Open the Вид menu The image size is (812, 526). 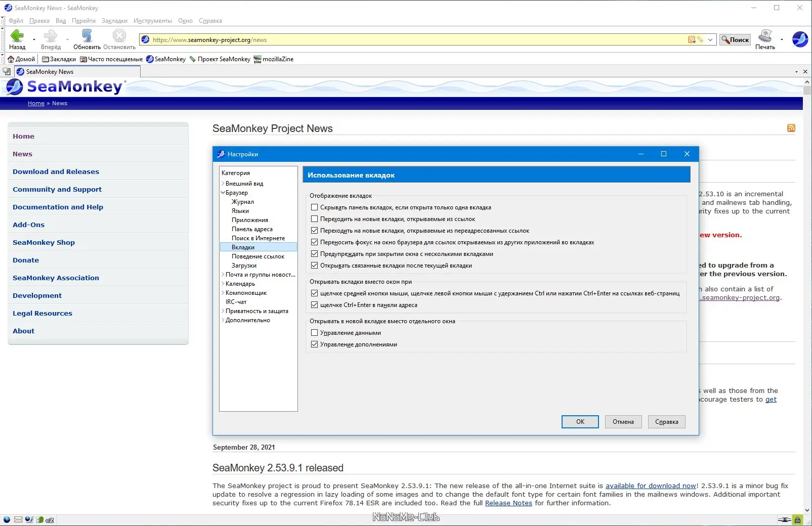click(x=61, y=21)
